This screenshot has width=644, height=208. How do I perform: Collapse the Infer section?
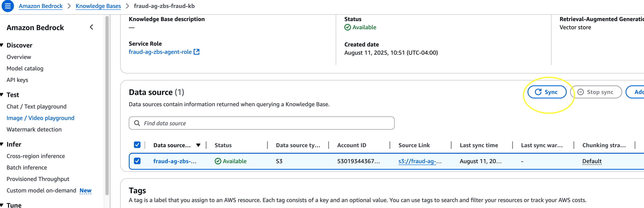point(2,144)
